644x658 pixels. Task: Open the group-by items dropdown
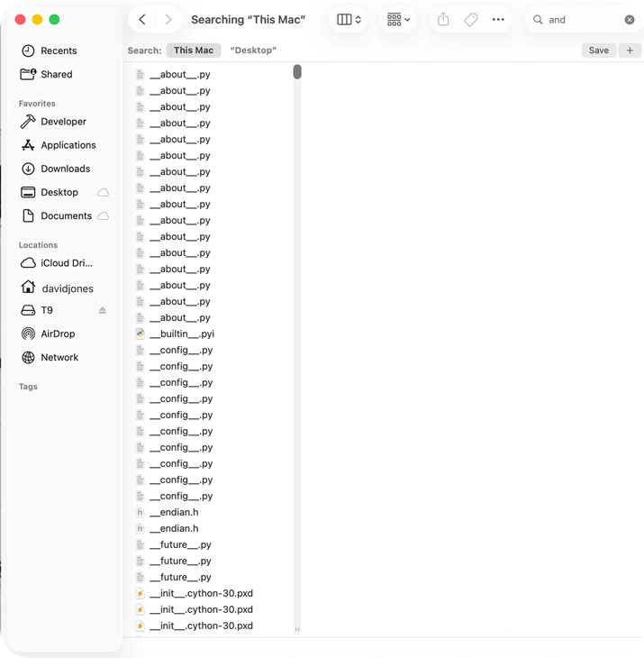[398, 19]
